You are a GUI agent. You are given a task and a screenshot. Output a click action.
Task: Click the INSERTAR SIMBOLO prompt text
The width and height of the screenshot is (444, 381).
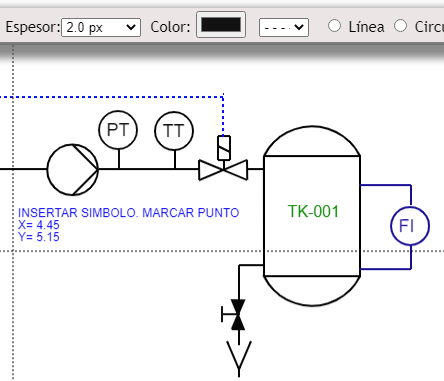point(129,213)
